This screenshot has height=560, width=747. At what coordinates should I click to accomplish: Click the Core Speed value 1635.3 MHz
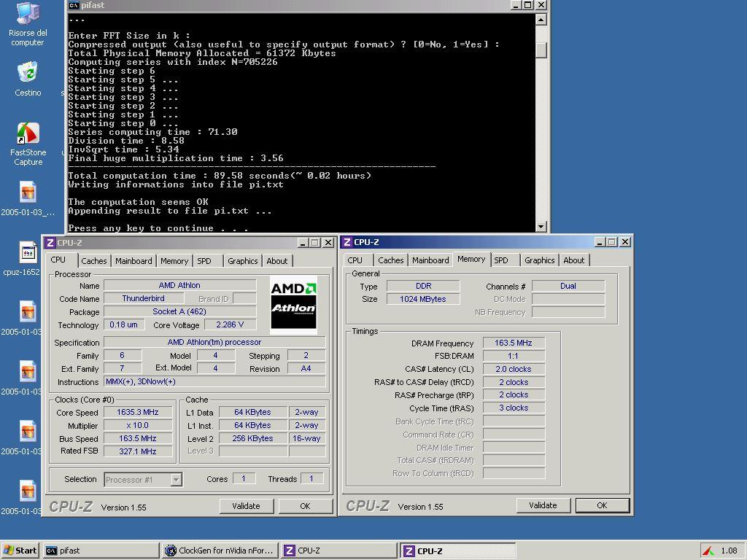(x=138, y=413)
